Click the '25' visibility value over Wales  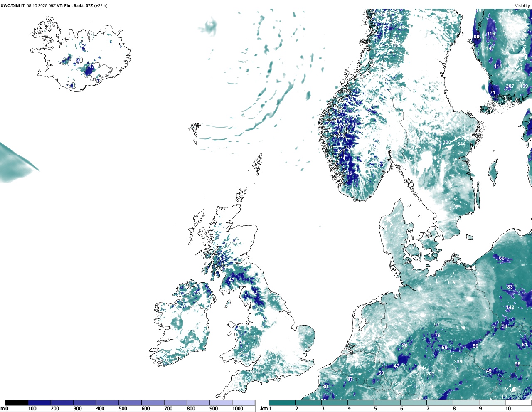(242, 342)
